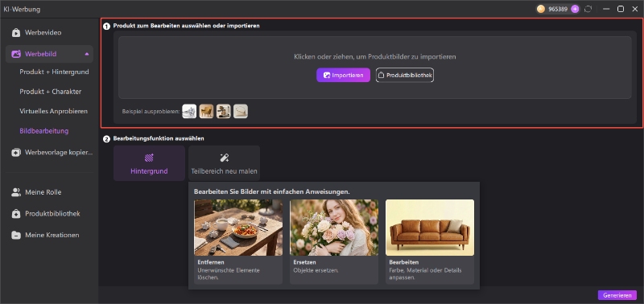Click the sidebar Produktbibliothek bag icon
The height and width of the screenshot is (304, 644).
(16, 214)
